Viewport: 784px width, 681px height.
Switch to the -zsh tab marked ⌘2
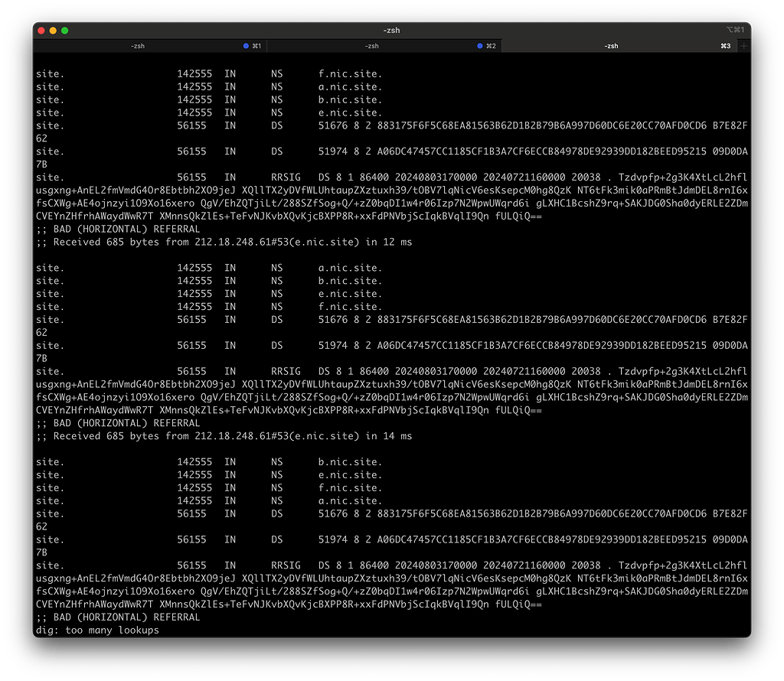[x=384, y=46]
